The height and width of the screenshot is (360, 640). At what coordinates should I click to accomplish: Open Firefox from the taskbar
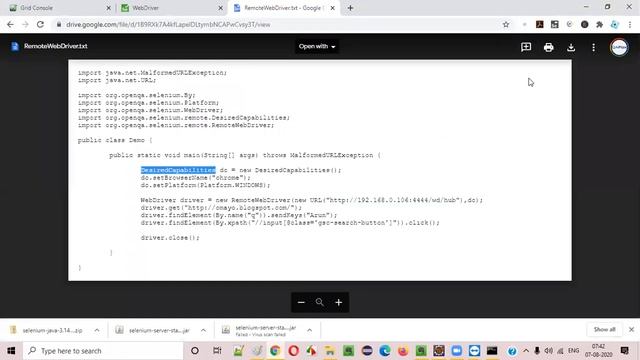(x=403, y=351)
